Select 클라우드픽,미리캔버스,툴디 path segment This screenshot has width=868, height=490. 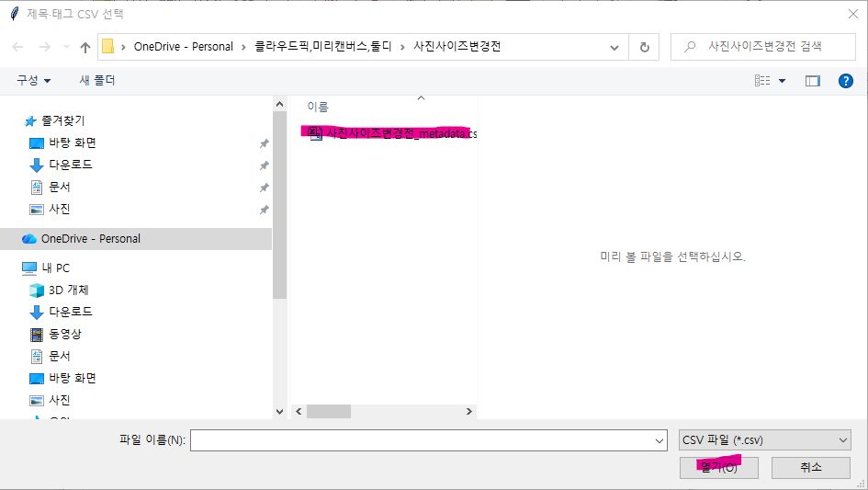(x=322, y=47)
